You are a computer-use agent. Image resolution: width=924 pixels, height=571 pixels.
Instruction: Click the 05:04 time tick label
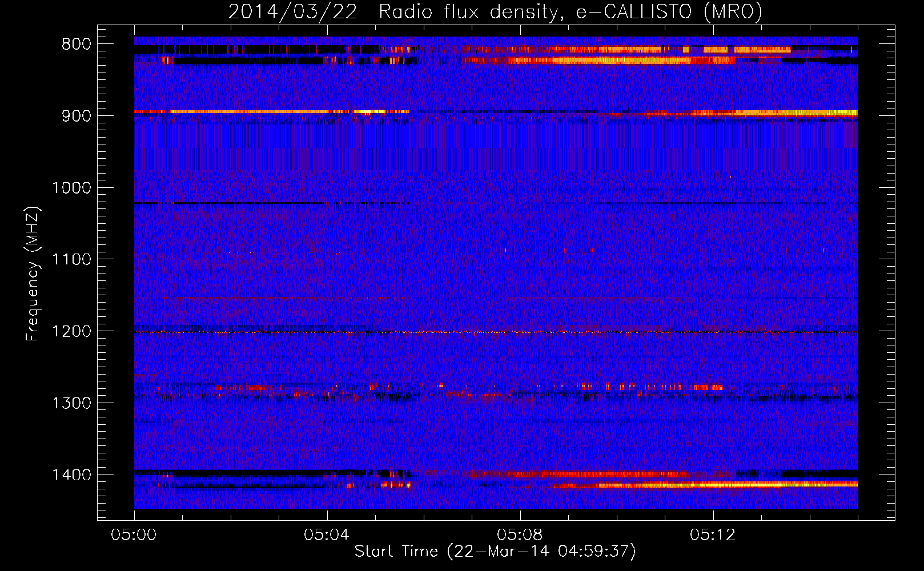pyautogui.click(x=327, y=535)
